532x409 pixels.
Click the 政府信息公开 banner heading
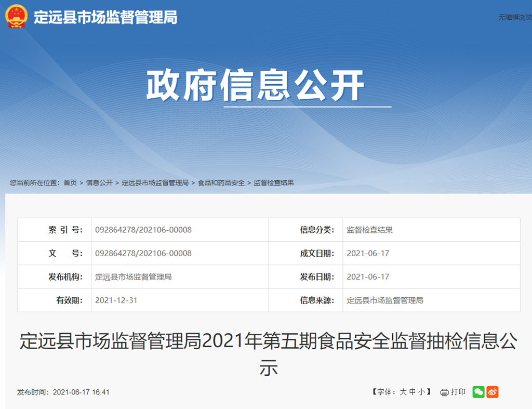tap(255, 85)
